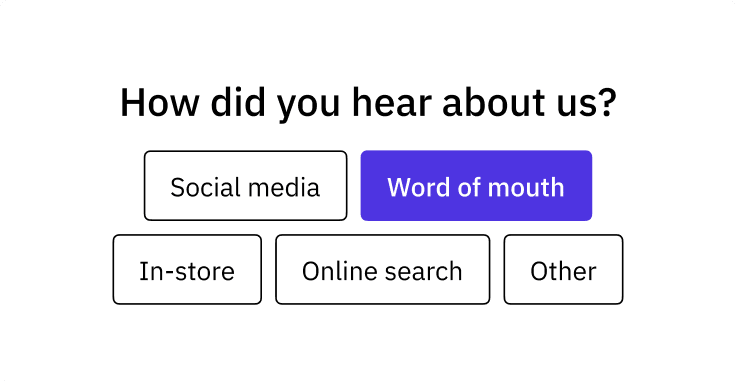Screen dimensions: 736x381
Task: Change the answer to Social media
Action: (245, 185)
